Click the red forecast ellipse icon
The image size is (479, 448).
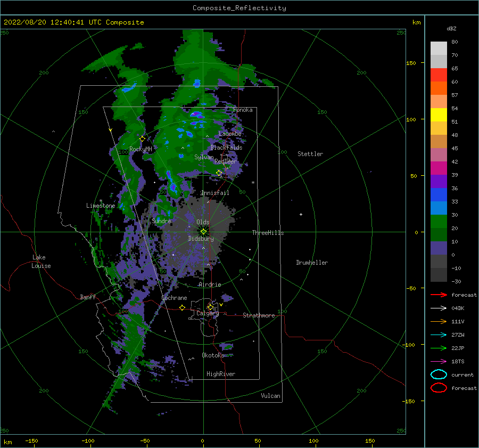439,388
